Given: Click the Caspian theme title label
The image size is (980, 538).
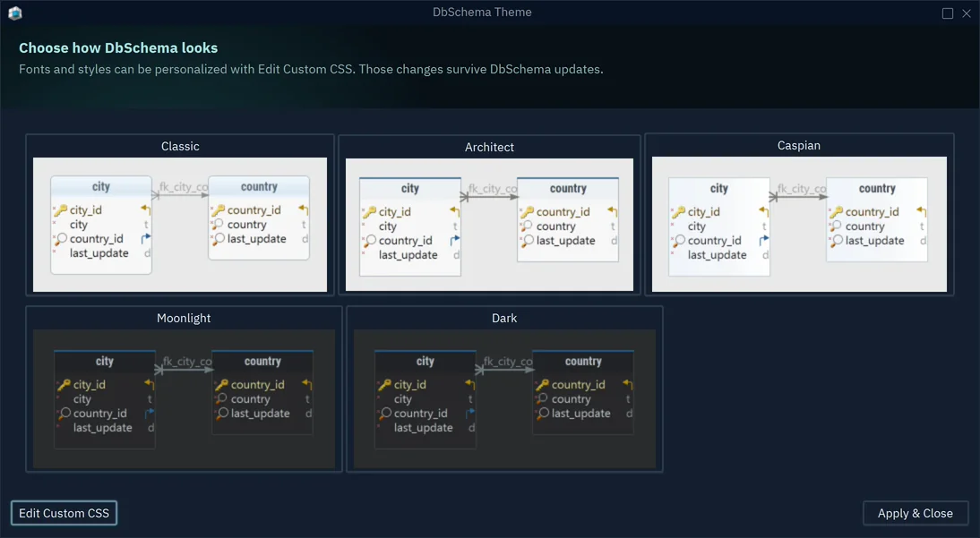Looking at the screenshot, I should [799, 146].
